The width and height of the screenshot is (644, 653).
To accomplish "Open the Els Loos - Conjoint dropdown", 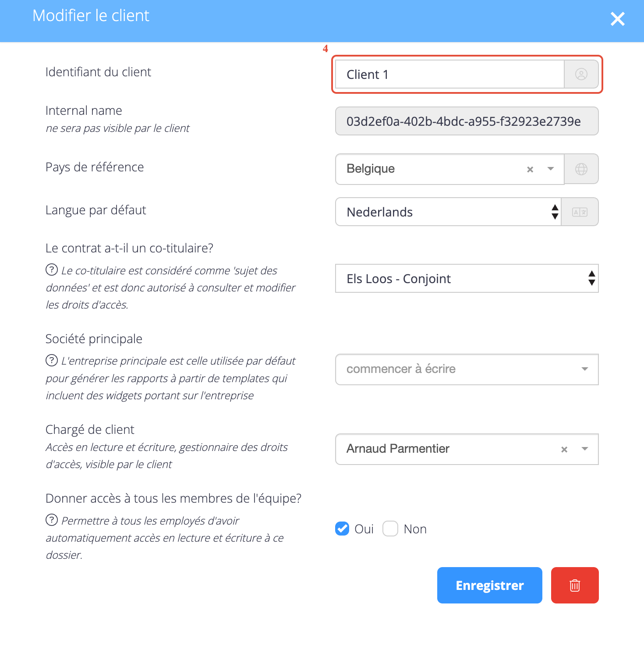I will (467, 278).
